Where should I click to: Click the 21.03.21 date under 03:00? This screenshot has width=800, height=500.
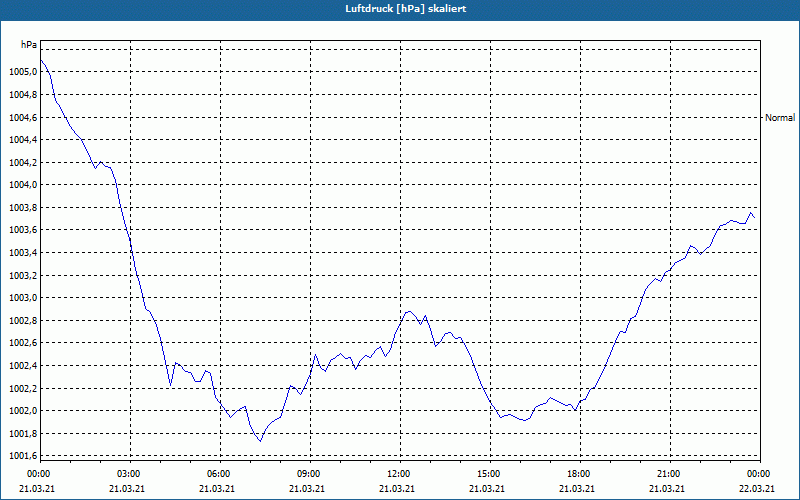[x=127, y=488]
